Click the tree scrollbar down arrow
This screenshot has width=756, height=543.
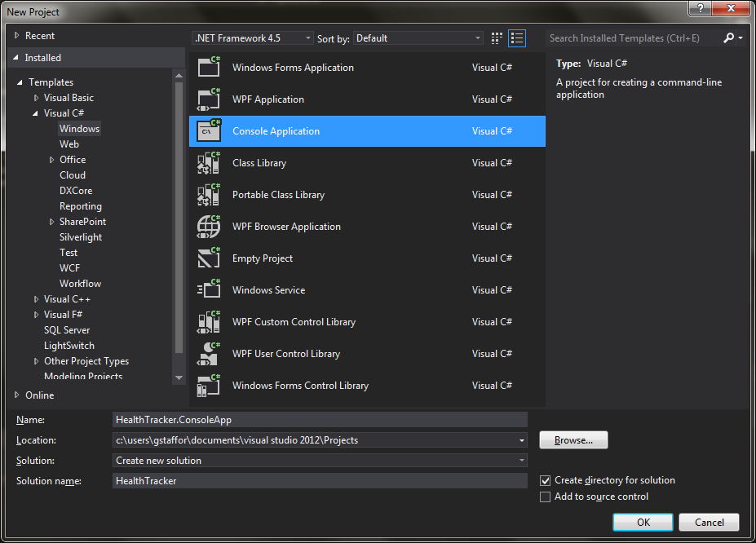click(179, 377)
